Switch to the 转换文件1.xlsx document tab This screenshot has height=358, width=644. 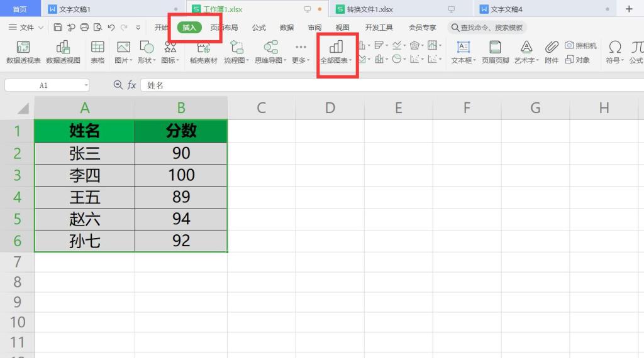[x=370, y=9]
